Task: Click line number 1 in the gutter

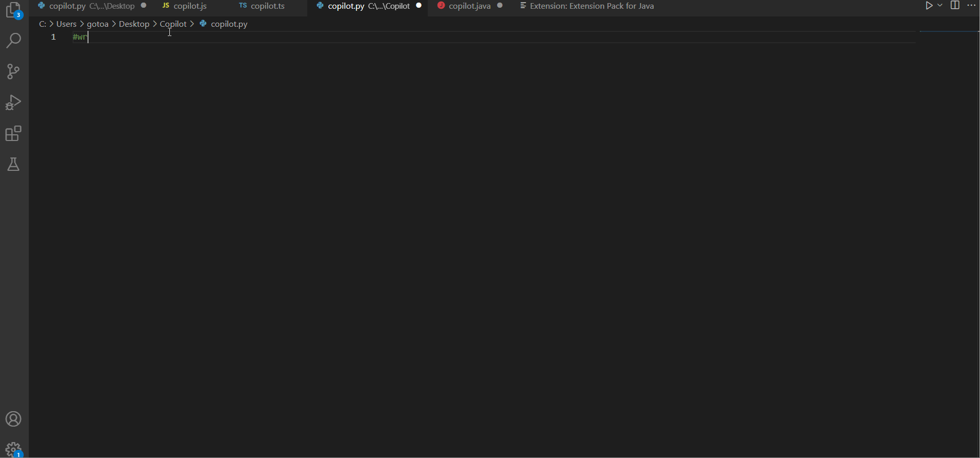Action: 53,37
